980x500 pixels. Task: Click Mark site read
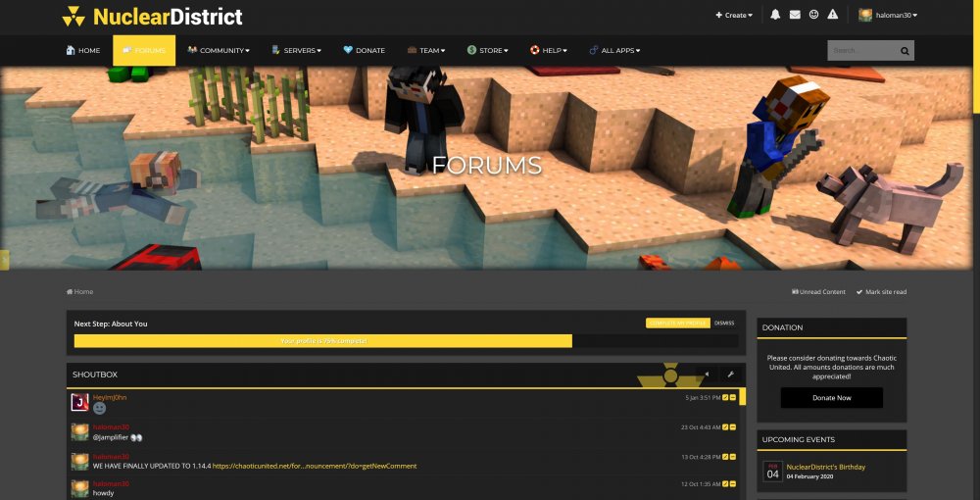tap(882, 292)
